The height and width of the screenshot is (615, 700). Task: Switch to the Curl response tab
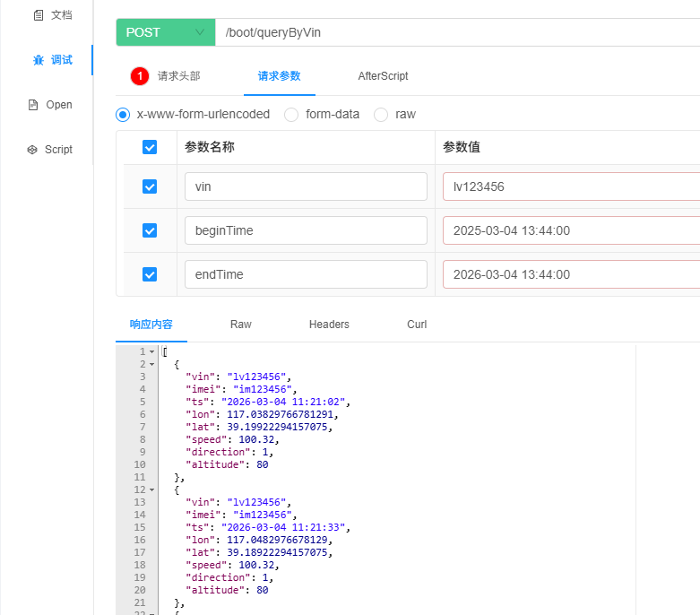pos(417,325)
